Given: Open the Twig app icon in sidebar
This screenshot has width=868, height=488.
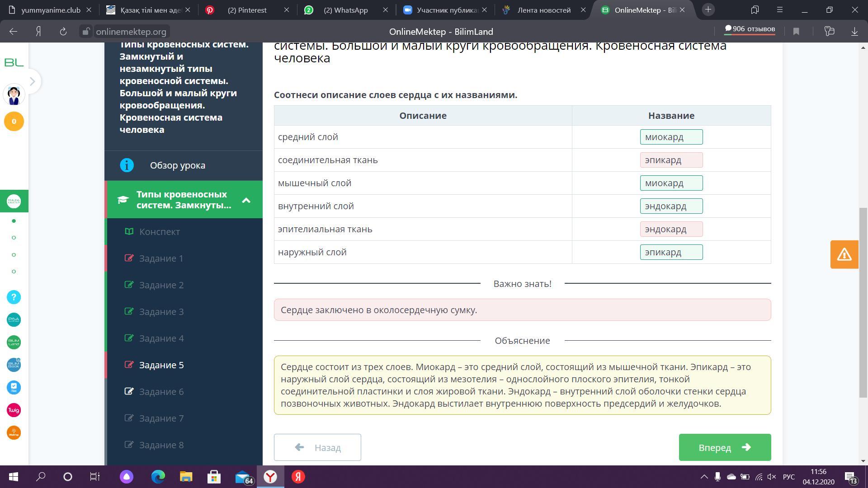Looking at the screenshot, I should pyautogui.click(x=14, y=410).
